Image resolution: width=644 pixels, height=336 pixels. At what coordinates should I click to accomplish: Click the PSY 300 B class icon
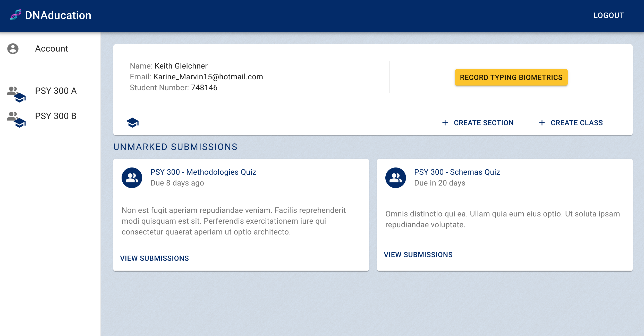16,120
